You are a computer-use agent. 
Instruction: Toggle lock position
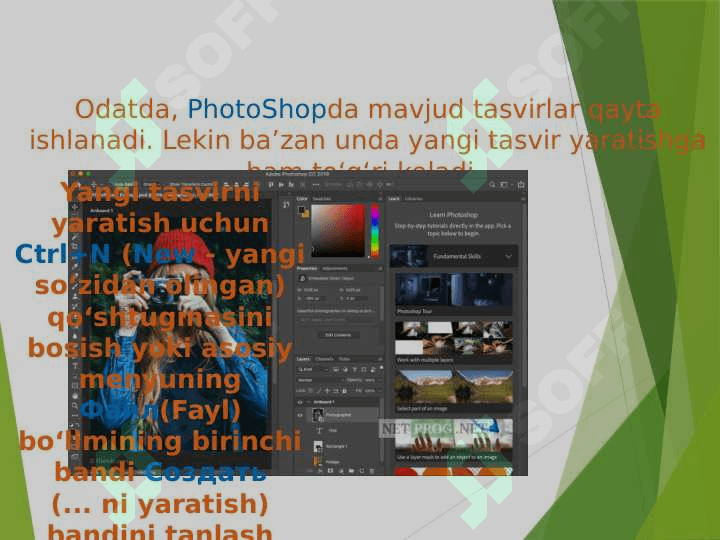pyautogui.click(x=327, y=391)
